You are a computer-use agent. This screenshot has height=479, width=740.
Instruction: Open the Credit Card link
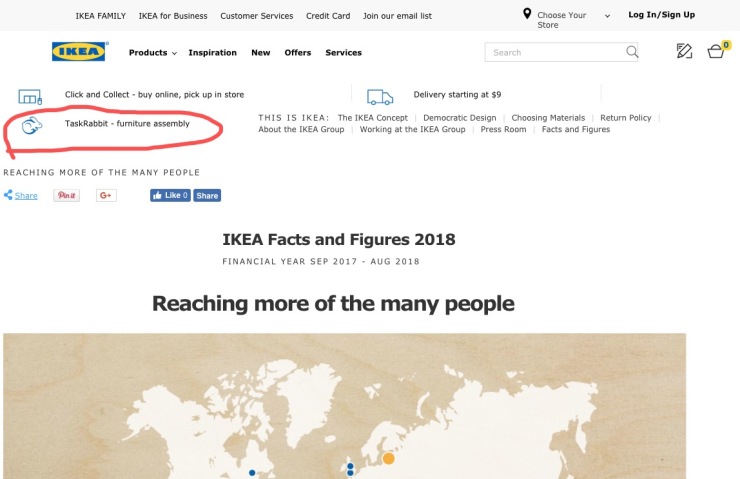(x=328, y=16)
